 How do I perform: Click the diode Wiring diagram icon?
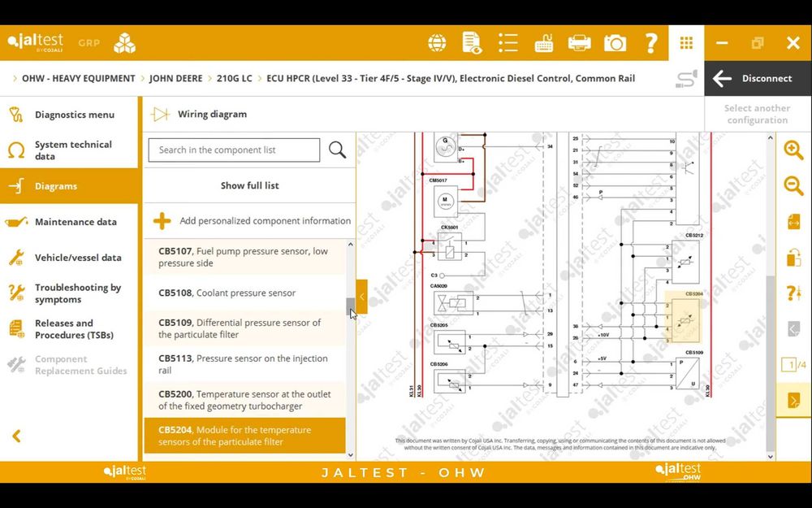(x=160, y=114)
